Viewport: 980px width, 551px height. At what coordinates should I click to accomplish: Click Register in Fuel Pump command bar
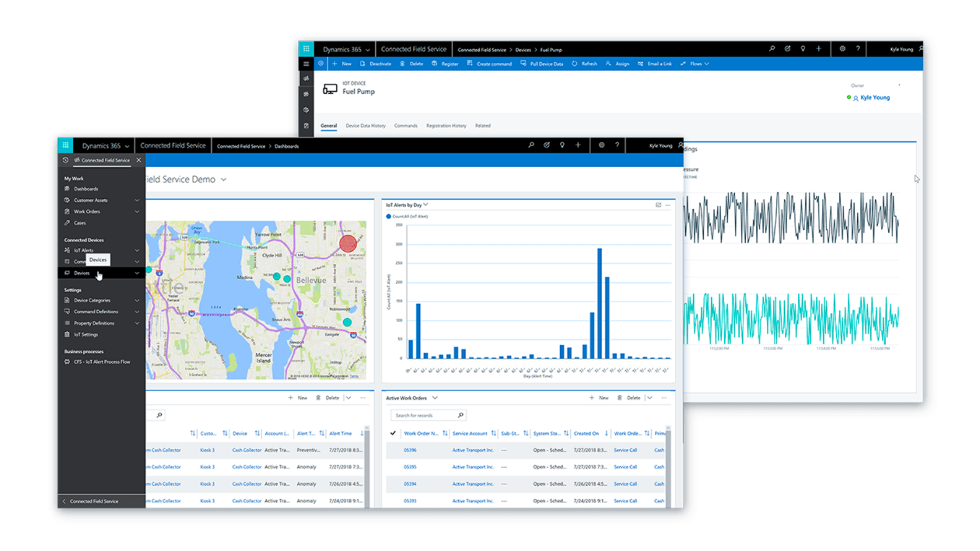point(445,63)
